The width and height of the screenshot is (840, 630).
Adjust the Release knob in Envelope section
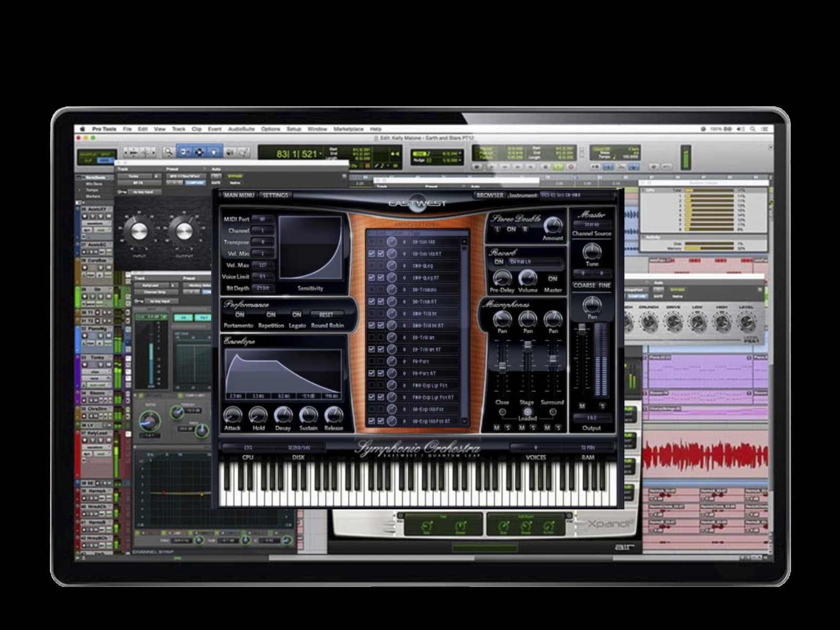pos(333,415)
